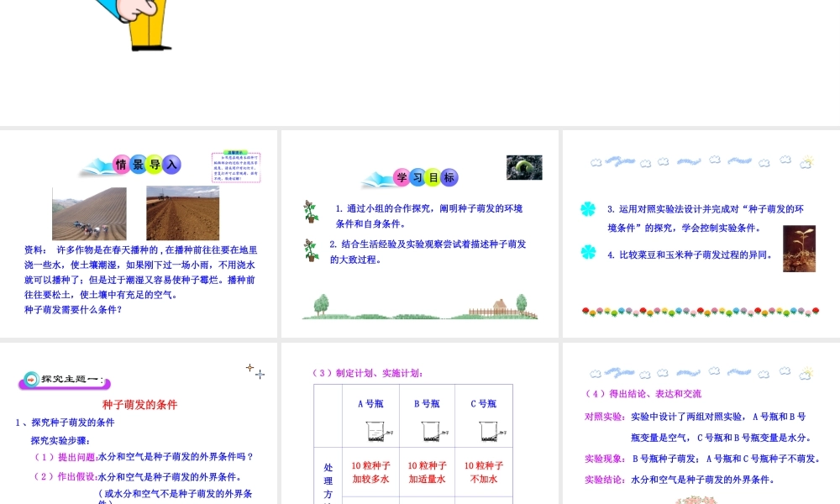
Task: Open the 情景导入 slide thumbnail
Action: [x=139, y=234]
